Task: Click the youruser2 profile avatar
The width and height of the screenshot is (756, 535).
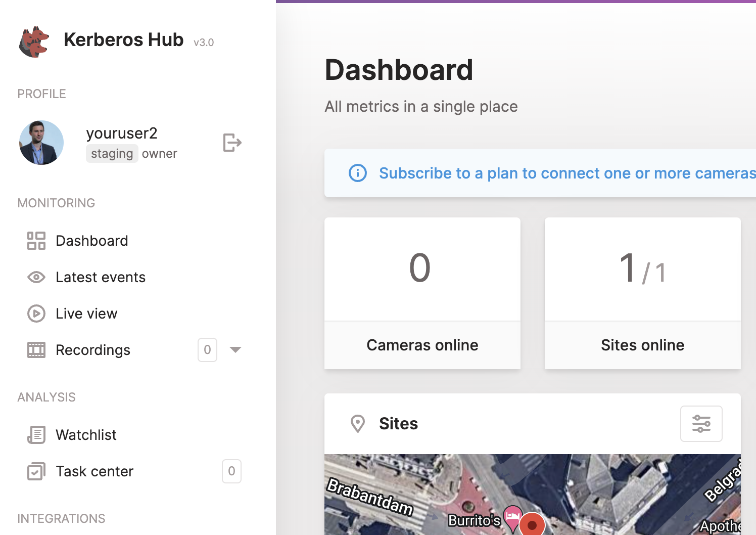Action: (41, 143)
